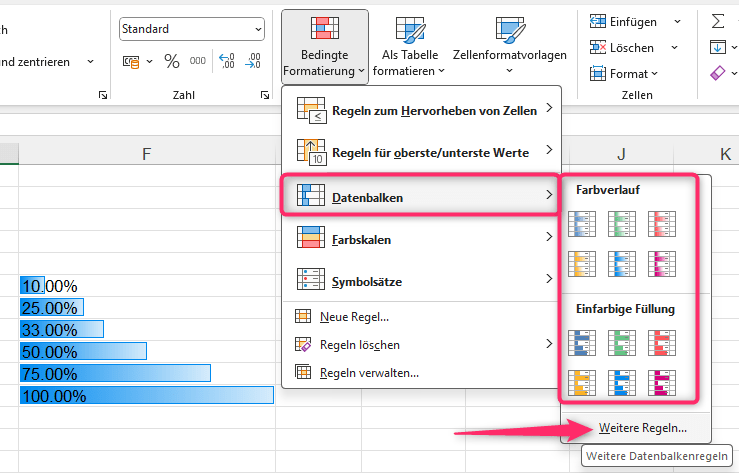Select column K header
The width and height of the screenshot is (739, 473).
pyautogui.click(x=707, y=154)
